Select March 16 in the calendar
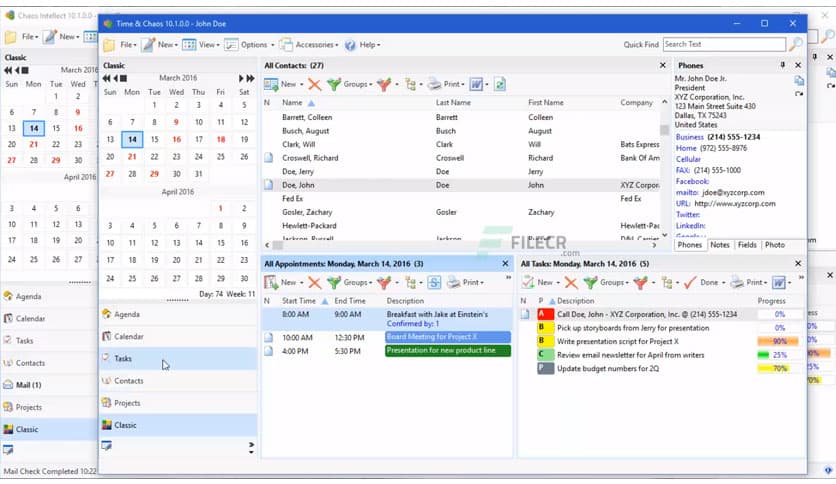The width and height of the screenshot is (836, 484). tap(176, 140)
